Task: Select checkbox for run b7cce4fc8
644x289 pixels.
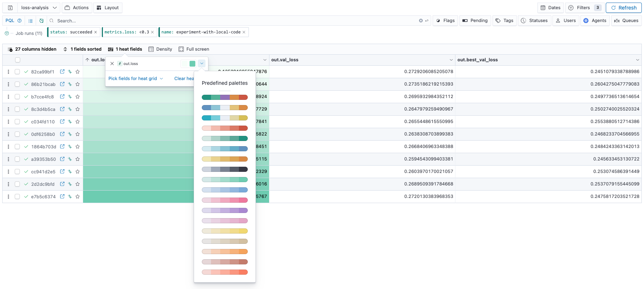Action: [x=17, y=97]
